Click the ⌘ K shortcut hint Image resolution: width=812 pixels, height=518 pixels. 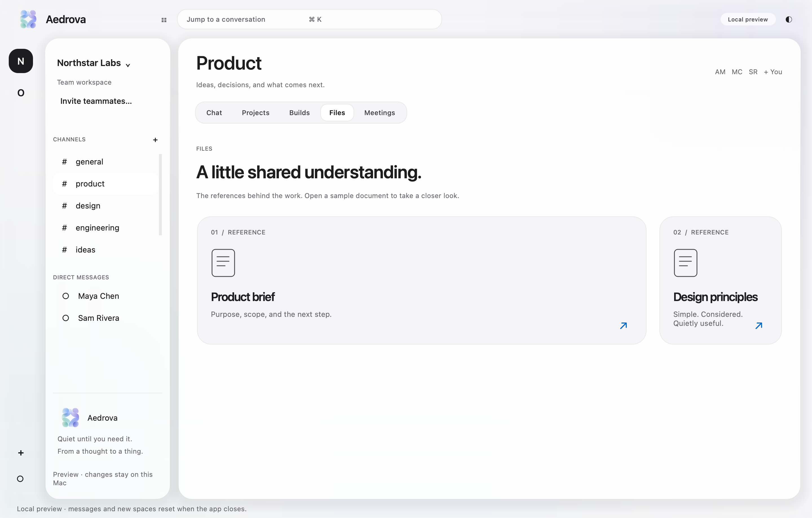click(315, 19)
